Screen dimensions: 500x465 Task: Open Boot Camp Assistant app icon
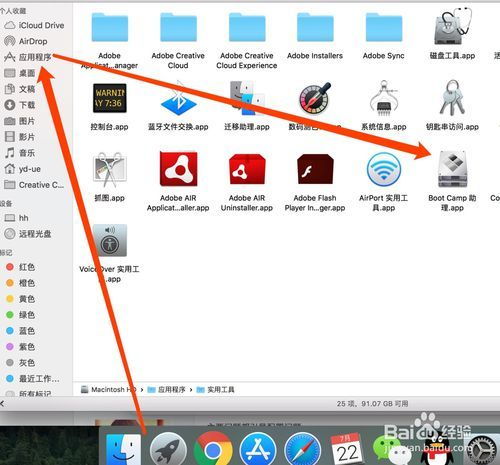[452, 169]
